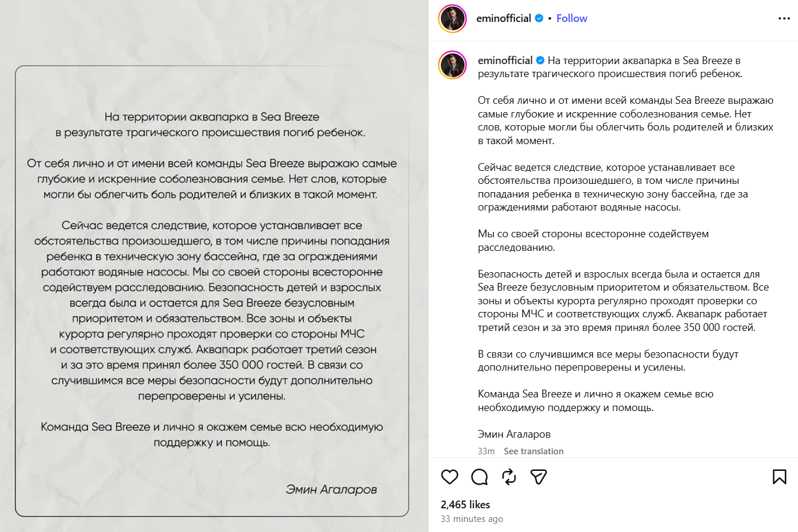Screen dimensions: 798x532
Task: Open eminofficial profile picture in header
Action: click(x=453, y=18)
